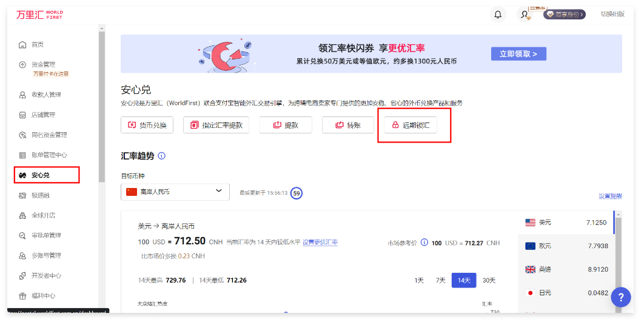Select 欧元 row in currency list
This screenshot has width=644, height=322.
pyautogui.click(x=566, y=246)
